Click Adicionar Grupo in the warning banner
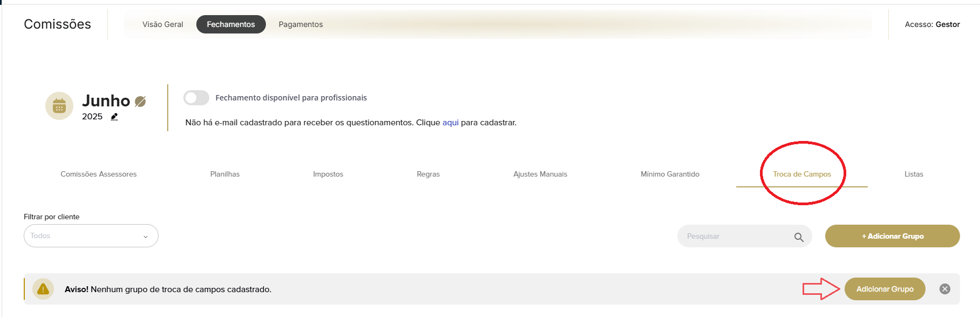 (x=885, y=289)
